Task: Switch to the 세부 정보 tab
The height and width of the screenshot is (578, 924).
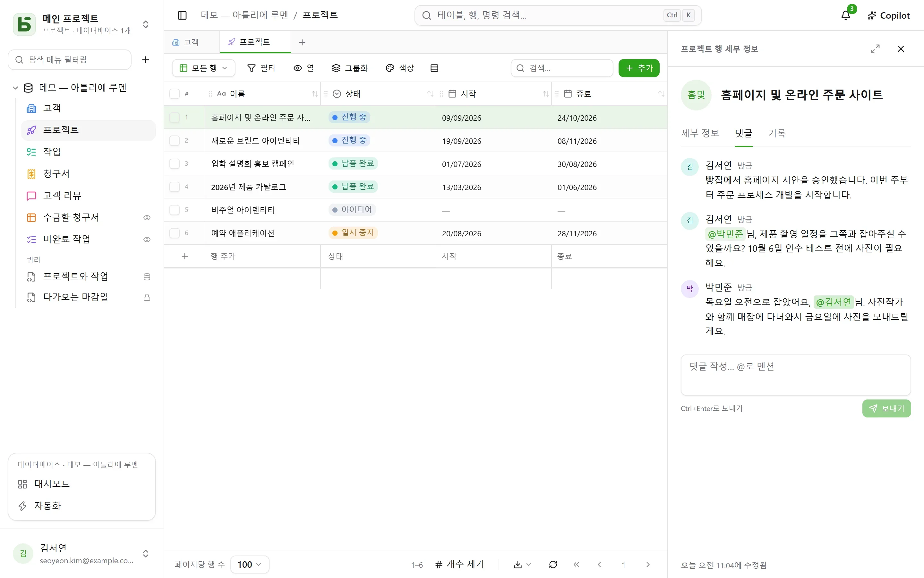Action: click(x=700, y=133)
